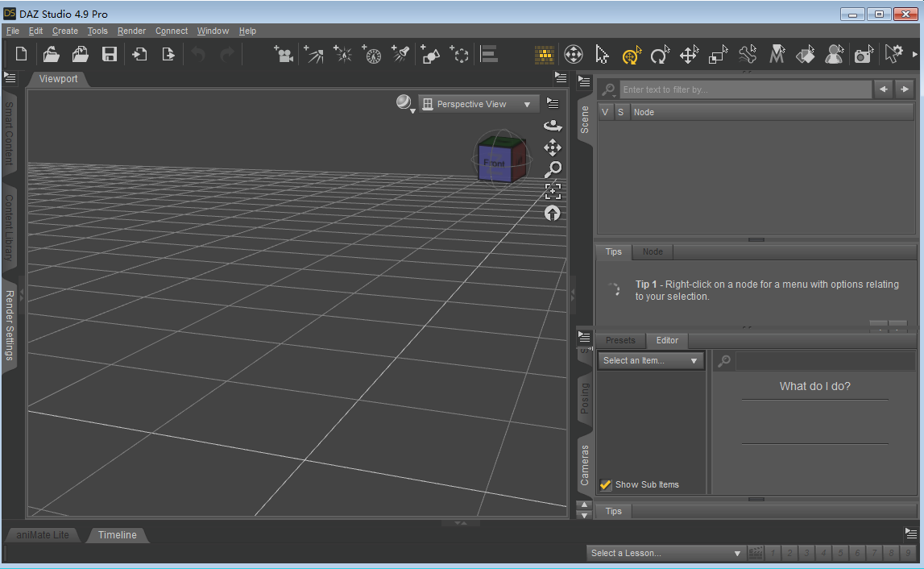Open the Viewport pane options menu
This screenshot has width=924, height=569.
pos(561,77)
